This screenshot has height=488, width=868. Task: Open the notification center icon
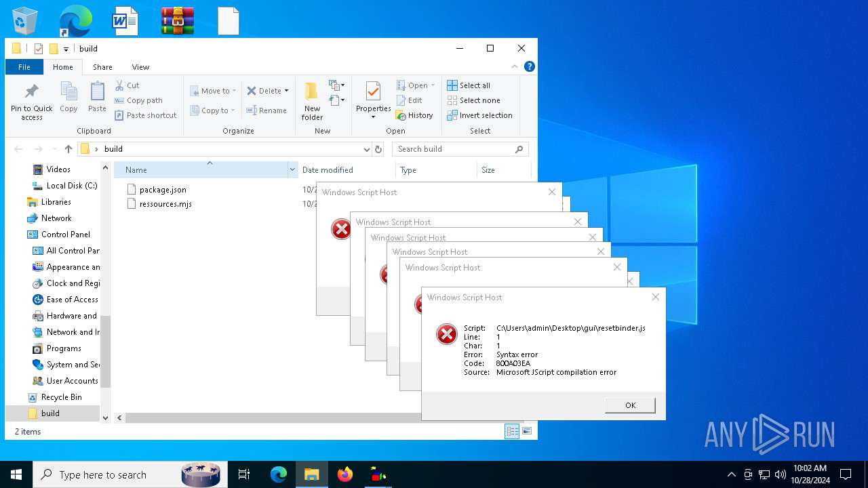coord(846,474)
